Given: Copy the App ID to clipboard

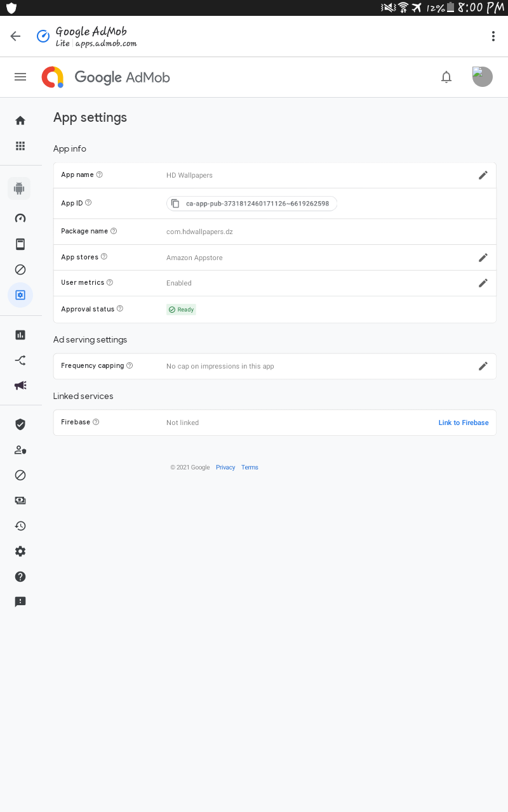Looking at the screenshot, I should point(175,204).
